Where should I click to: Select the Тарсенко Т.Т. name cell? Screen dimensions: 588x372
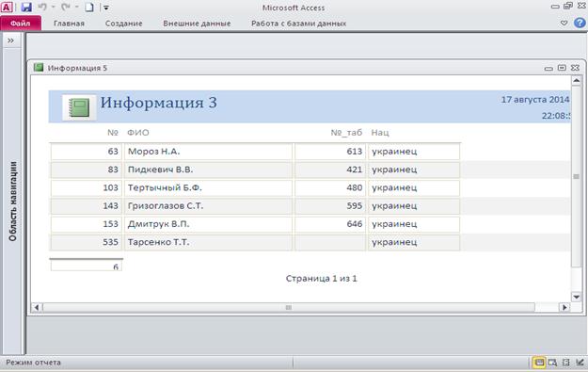coord(208,242)
